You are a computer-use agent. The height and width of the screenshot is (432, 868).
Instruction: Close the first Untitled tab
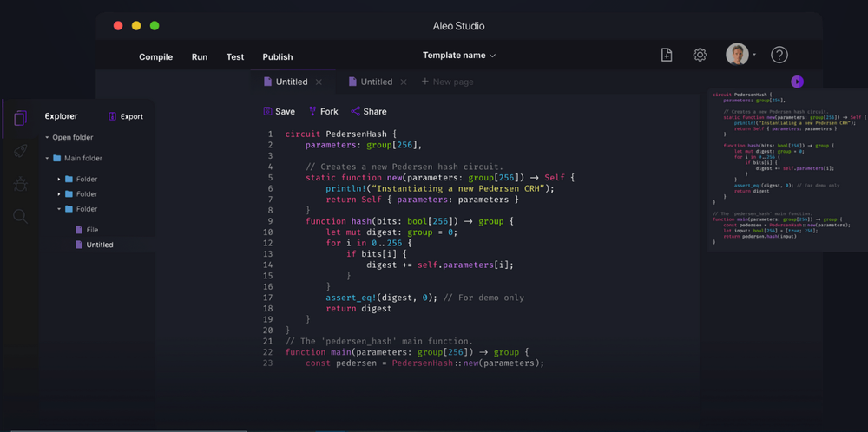point(319,82)
